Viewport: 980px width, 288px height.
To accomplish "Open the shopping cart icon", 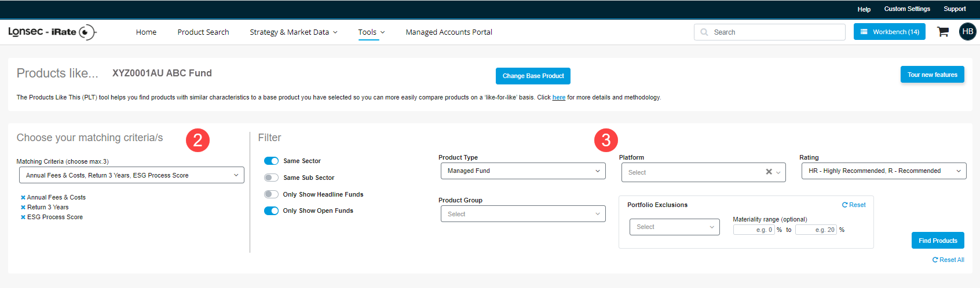I will click(943, 32).
